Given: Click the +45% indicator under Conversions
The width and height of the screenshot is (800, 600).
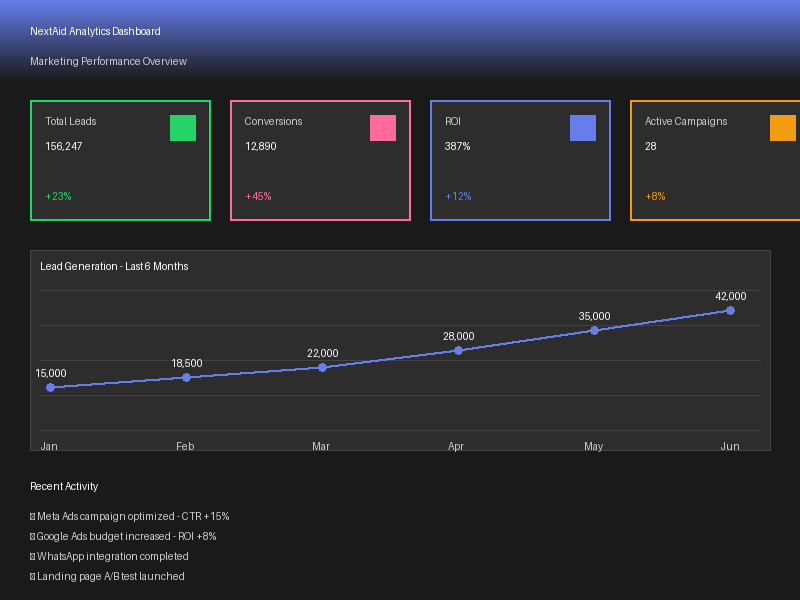Looking at the screenshot, I should [x=259, y=196].
